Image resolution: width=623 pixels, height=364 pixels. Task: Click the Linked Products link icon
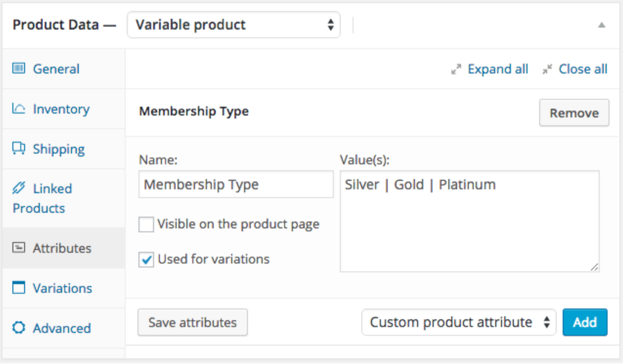click(19, 188)
